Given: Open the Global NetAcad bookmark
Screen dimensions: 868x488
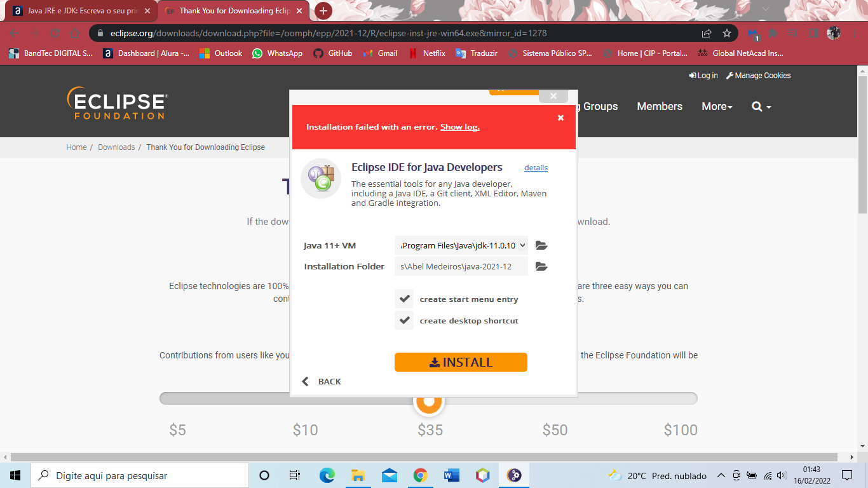Looking at the screenshot, I should click(x=740, y=53).
